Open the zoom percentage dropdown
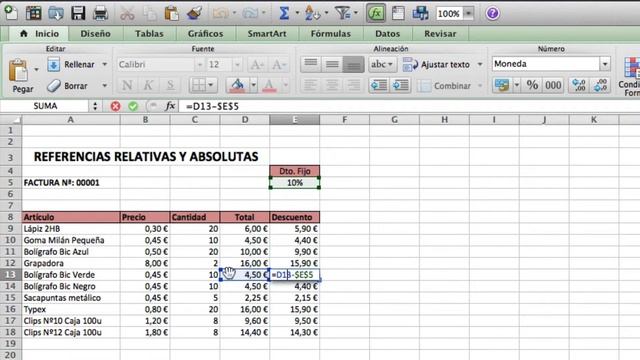This screenshot has height=360, width=640. (x=469, y=13)
